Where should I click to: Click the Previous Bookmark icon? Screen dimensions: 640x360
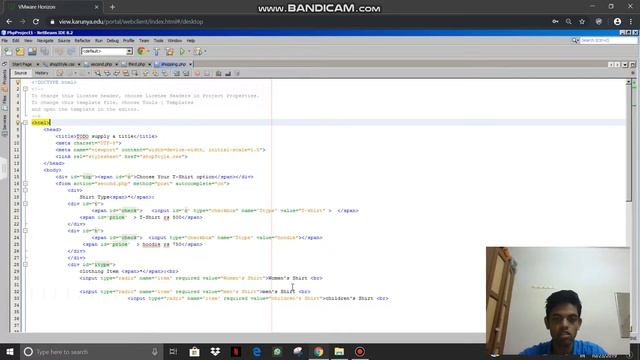click(146, 73)
